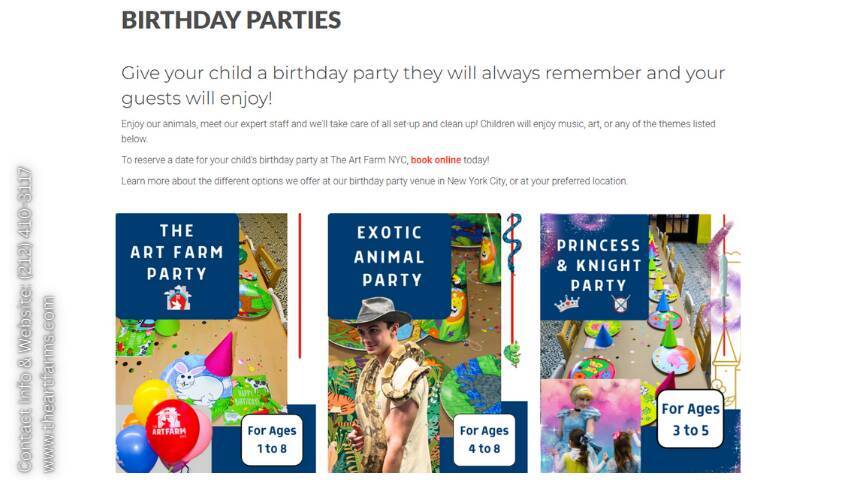Click the "For Ages 3 to 5" badge
The height and width of the screenshot is (480, 853).
click(690, 419)
